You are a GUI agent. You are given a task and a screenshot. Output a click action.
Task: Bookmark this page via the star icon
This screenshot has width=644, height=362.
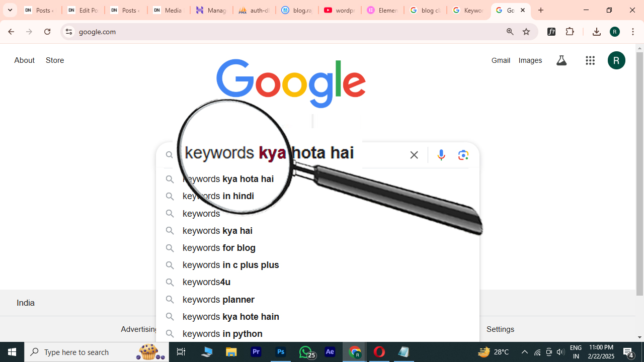[x=526, y=31]
